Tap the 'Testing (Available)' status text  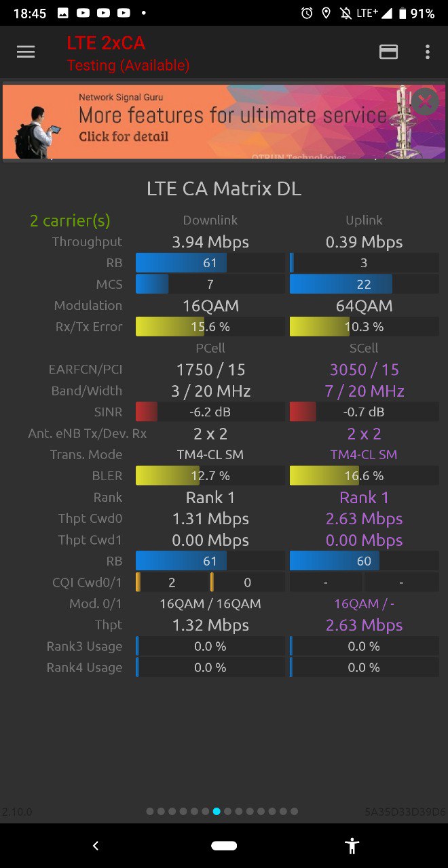click(x=128, y=65)
